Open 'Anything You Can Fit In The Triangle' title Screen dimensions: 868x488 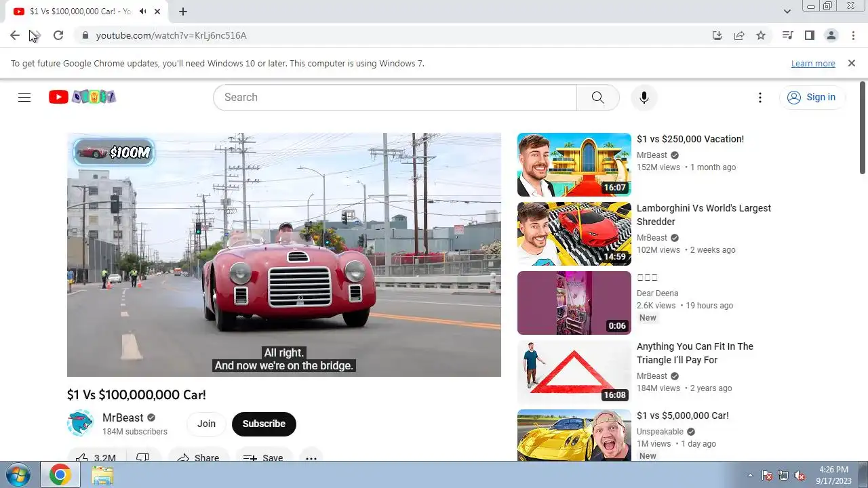tap(695, 353)
